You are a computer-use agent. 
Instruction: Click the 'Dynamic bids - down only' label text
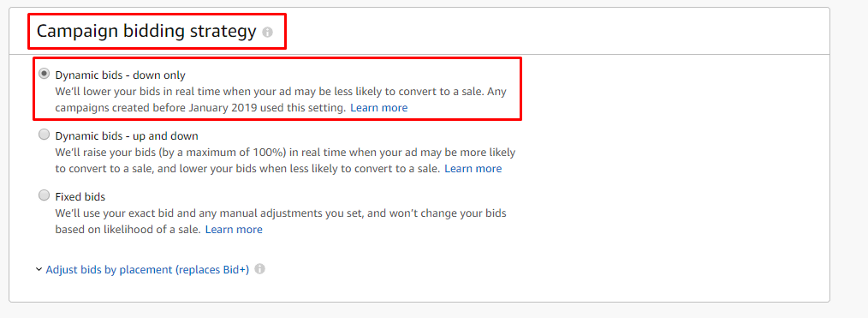point(120,75)
